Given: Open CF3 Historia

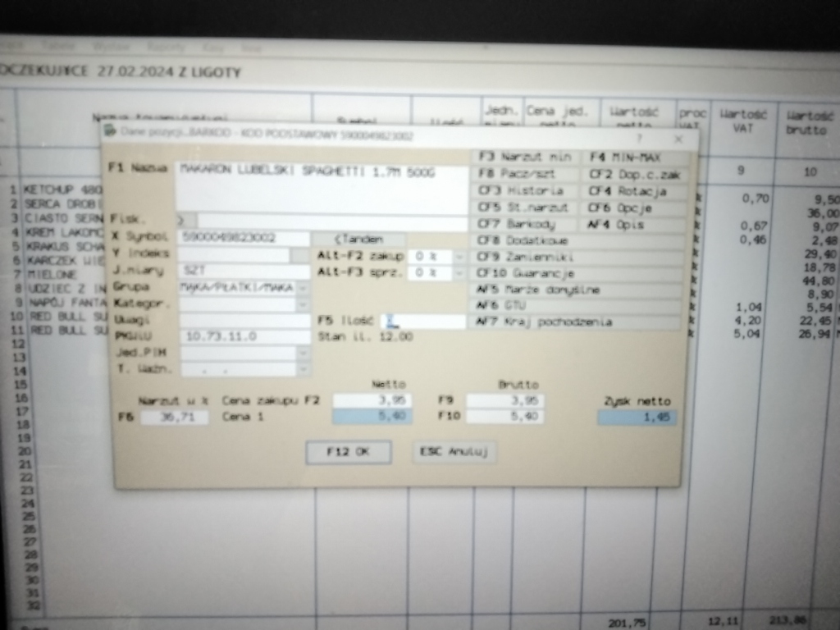Looking at the screenshot, I should click(x=526, y=191).
